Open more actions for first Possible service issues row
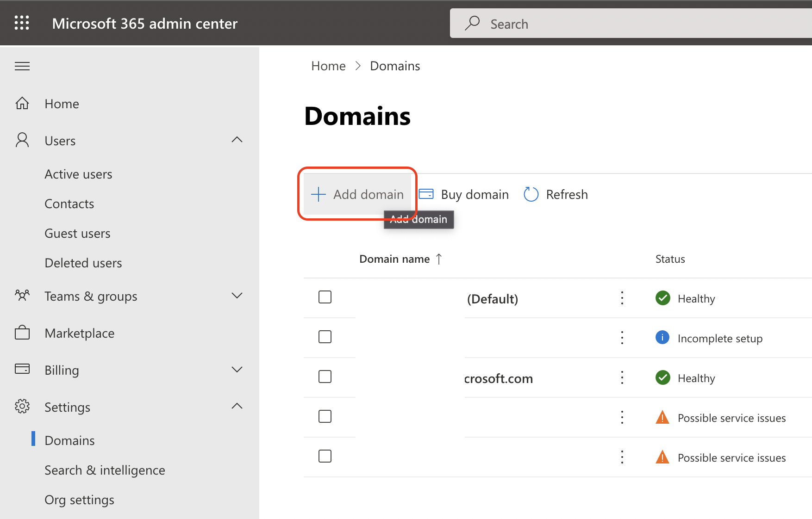Viewport: 812px width, 519px height. [x=622, y=417]
